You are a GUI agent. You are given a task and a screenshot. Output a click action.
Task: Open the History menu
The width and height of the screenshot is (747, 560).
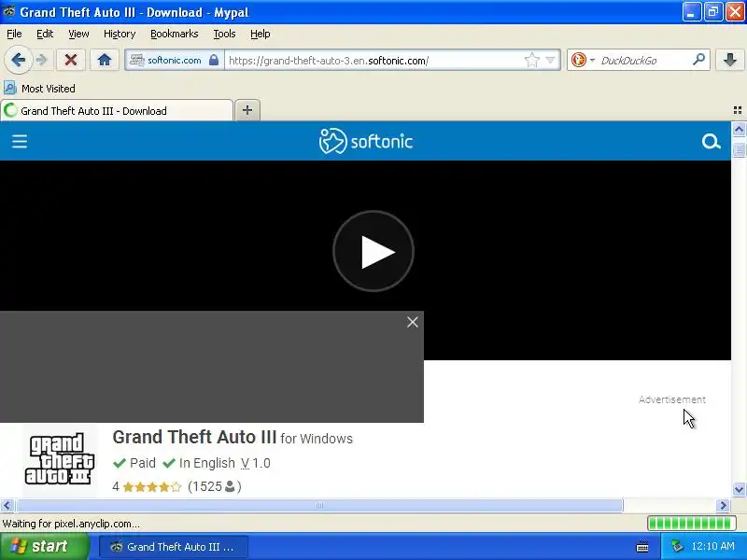point(120,34)
